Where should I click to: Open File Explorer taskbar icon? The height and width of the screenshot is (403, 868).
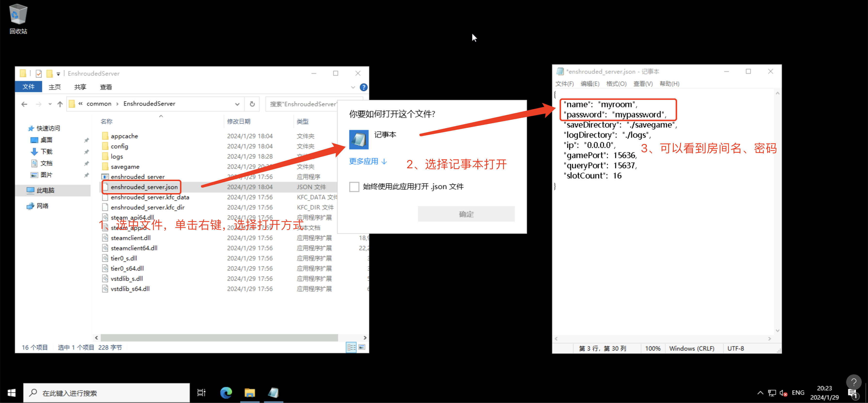tap(250, 393)
